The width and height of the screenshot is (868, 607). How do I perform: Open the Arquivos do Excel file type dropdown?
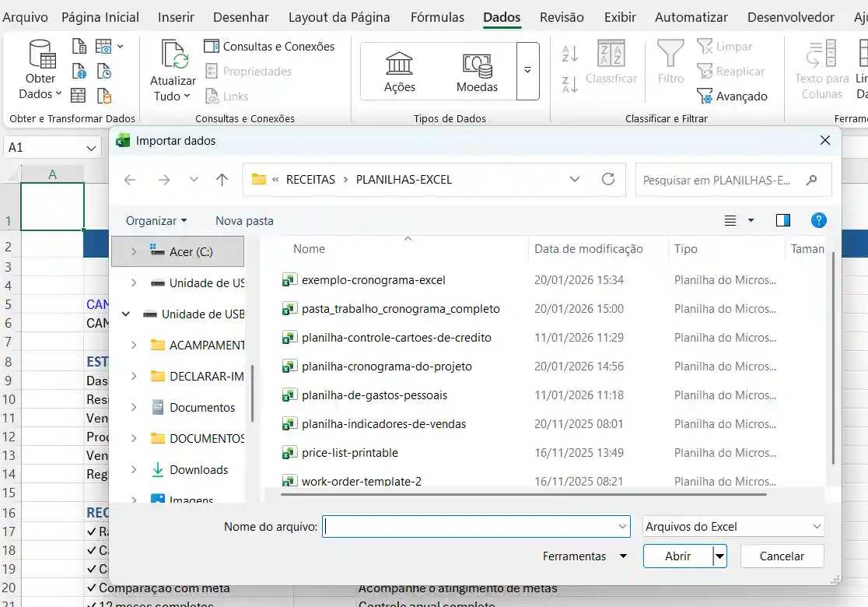[x=732, y=526]
